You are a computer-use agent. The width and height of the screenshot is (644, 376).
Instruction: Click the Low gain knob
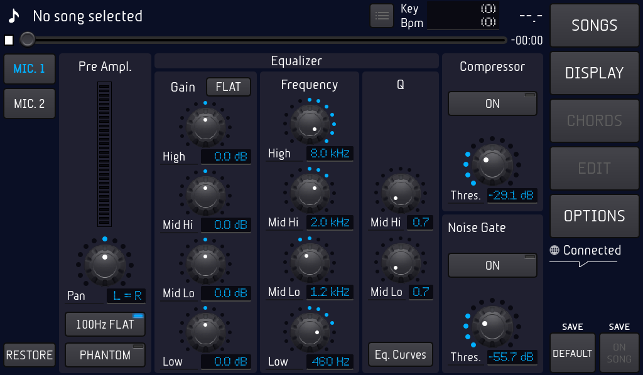click(x=205, y=331)
